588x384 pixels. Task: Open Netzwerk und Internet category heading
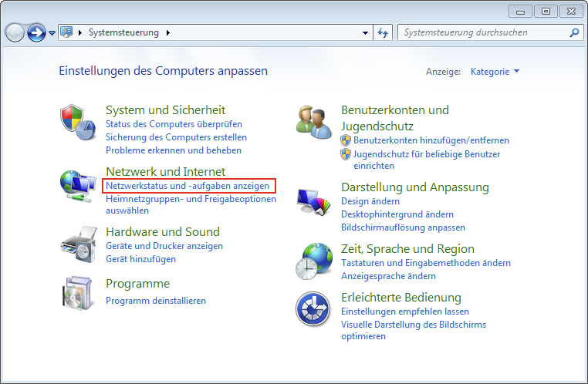165,172
